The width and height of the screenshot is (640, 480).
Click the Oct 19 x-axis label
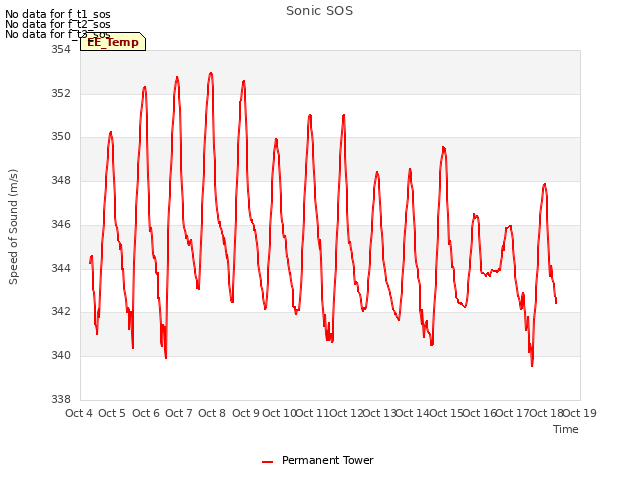580,413
